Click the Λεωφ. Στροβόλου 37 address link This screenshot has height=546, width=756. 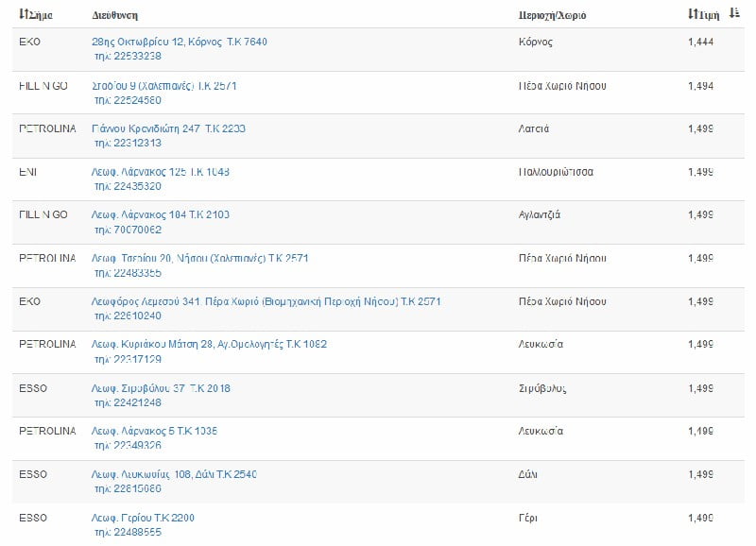(161, 388)
